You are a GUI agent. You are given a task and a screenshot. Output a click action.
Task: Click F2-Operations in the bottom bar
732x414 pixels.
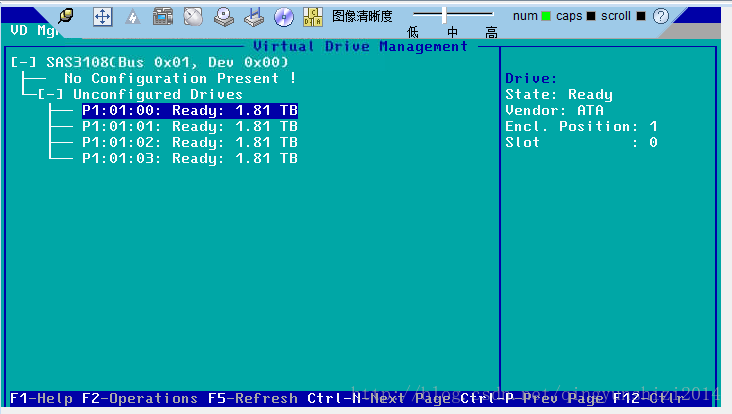pyautogui.click(x=140, y=398)
